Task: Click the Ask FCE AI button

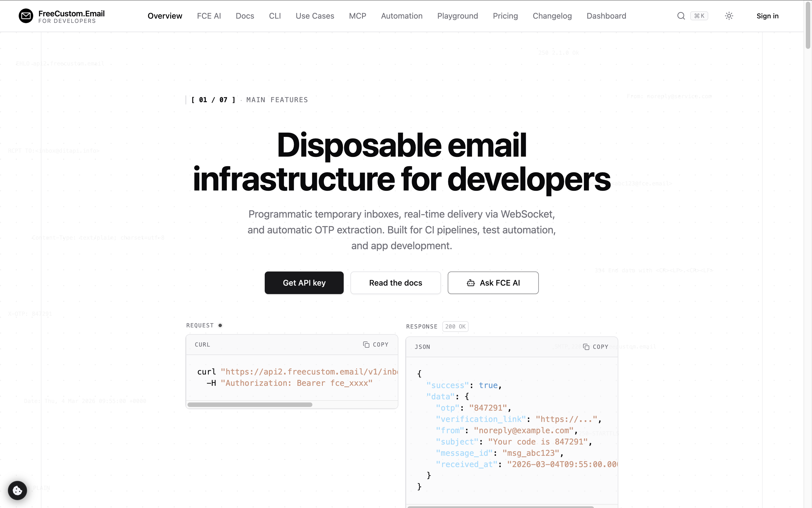Action: click(x=493, y=283)
